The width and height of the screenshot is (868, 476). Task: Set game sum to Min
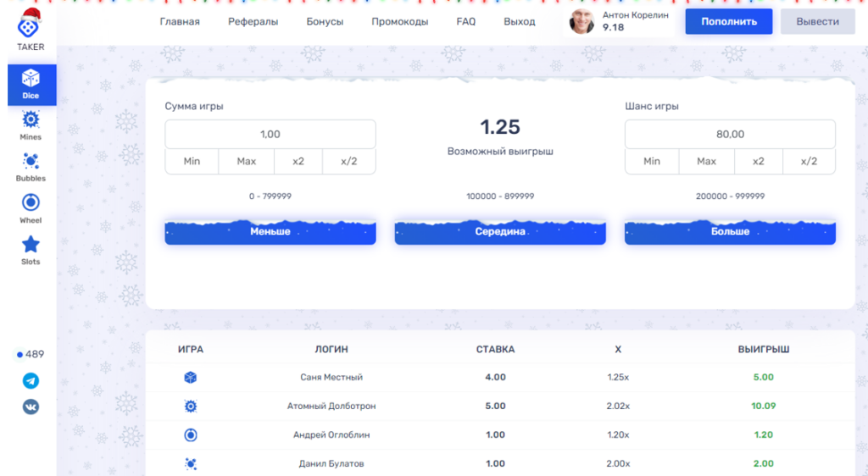pos(192,162)
